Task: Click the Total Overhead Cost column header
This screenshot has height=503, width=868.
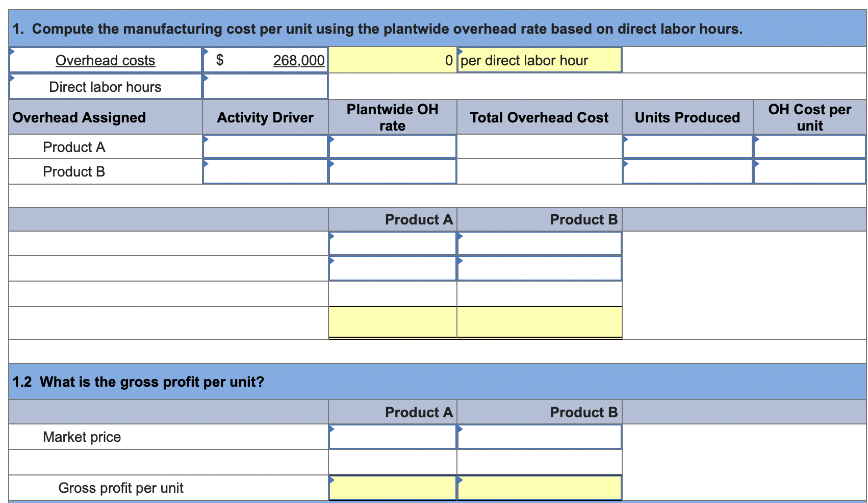Action: point(539,117)
